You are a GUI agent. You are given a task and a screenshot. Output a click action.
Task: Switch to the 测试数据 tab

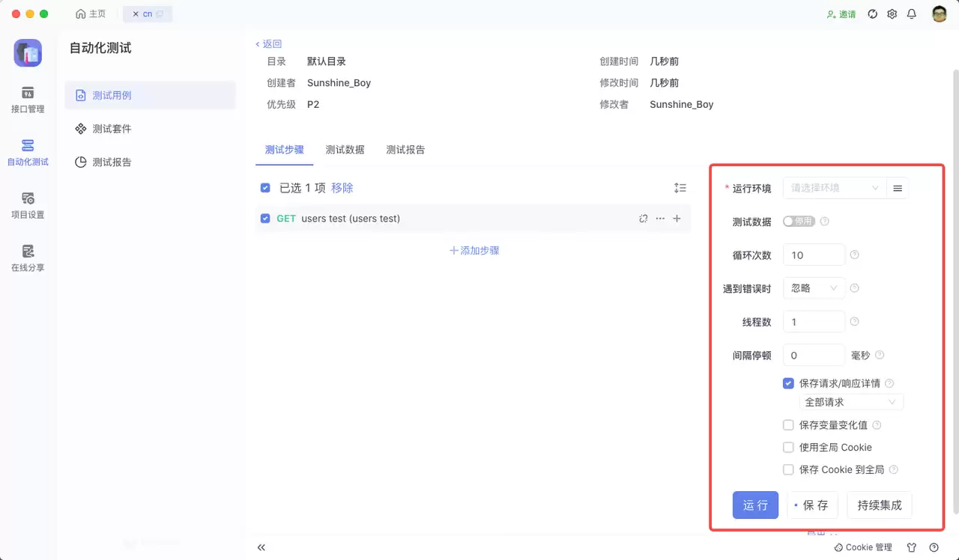pos(345,150)
